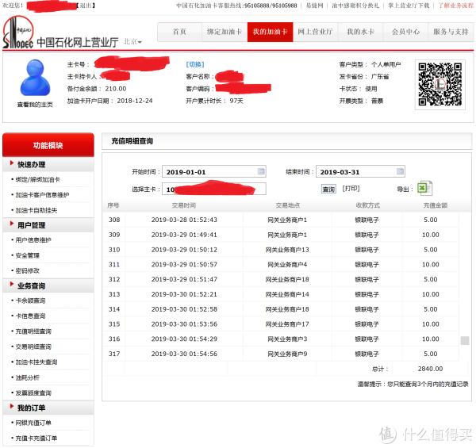Click the QR code image
476x448 pixels.
coord(440,84)
